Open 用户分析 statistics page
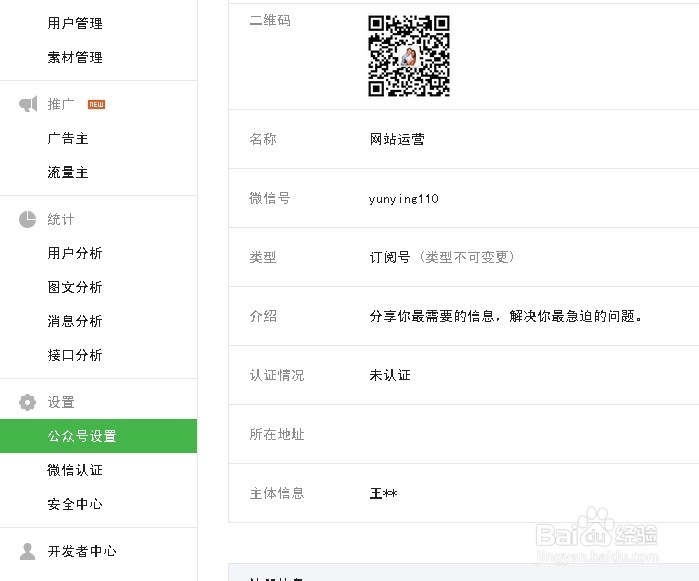 [x=75, y=253]
